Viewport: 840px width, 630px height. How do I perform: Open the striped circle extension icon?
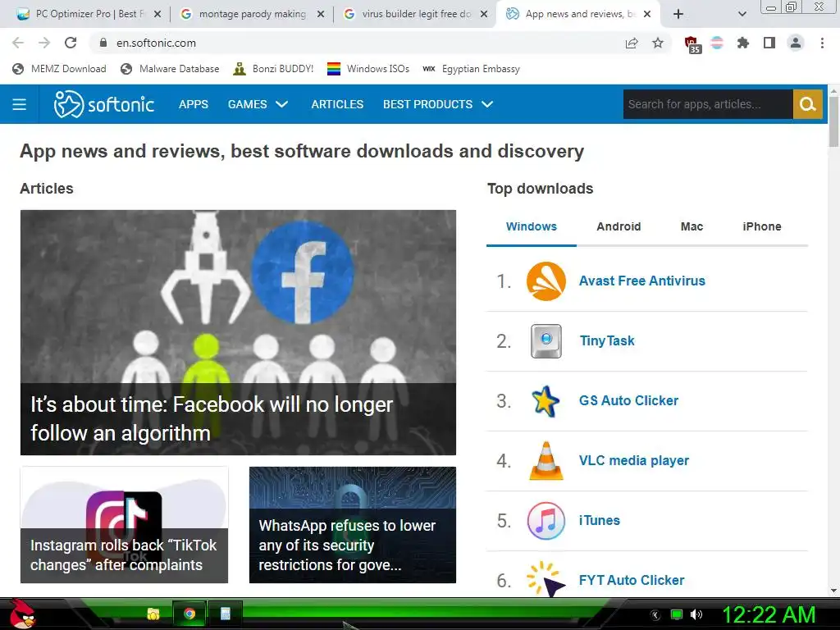(717, 43)
